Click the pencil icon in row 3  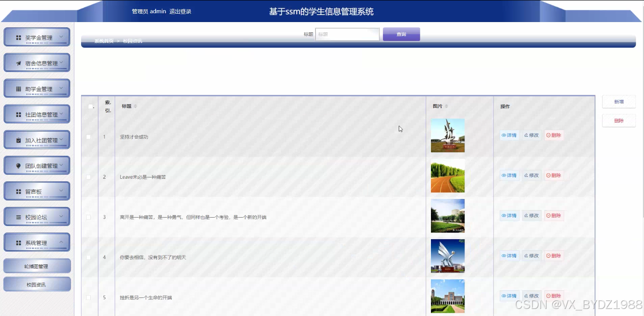(526, 216)
